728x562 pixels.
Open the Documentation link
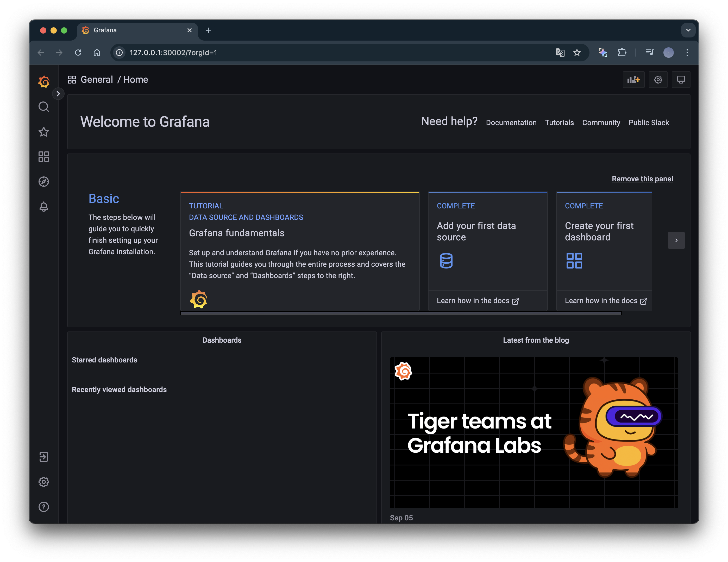click(x=511, y=123)
